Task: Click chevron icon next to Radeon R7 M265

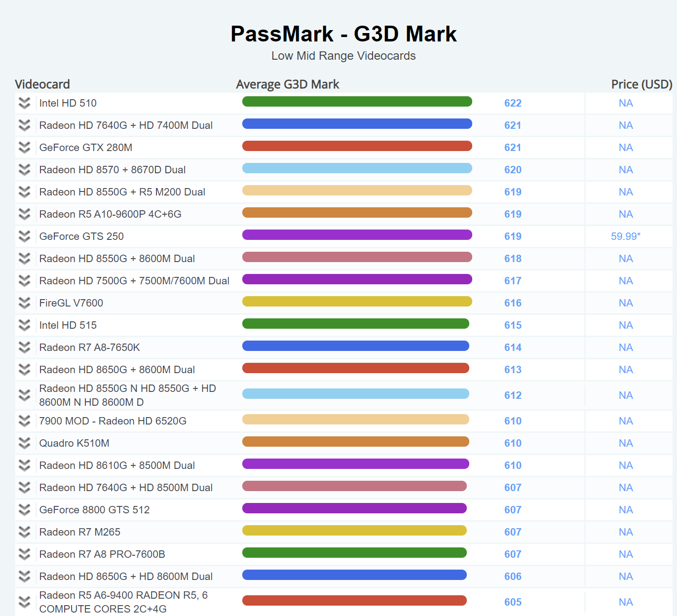Action: (24, 532)
